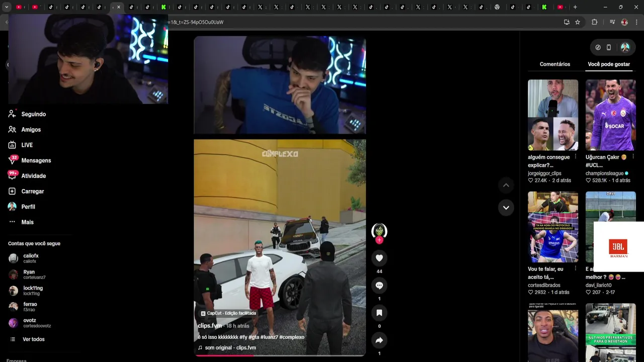Seek using the video progress bar
Viewport: 644px width, 362px height.
tap(280, 355)
